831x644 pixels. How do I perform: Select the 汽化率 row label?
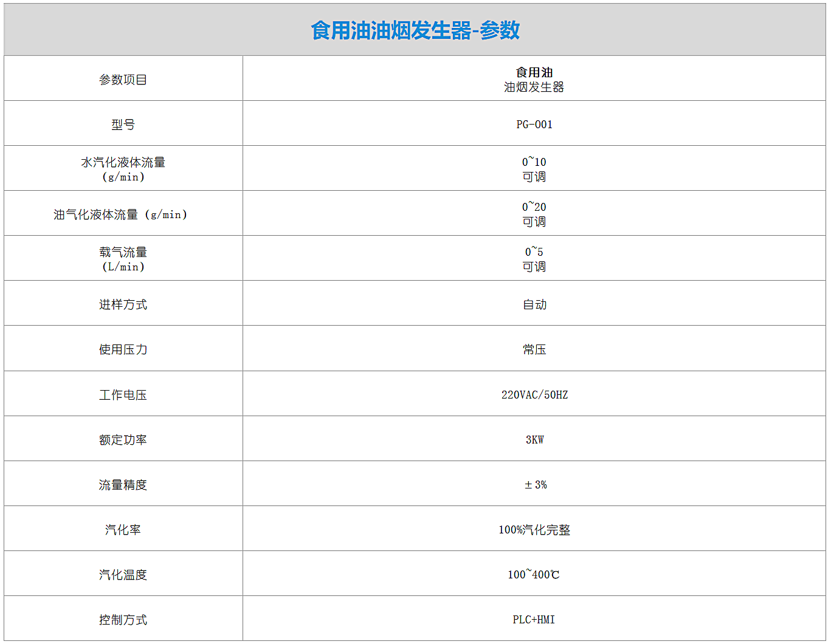click(123, 530)
